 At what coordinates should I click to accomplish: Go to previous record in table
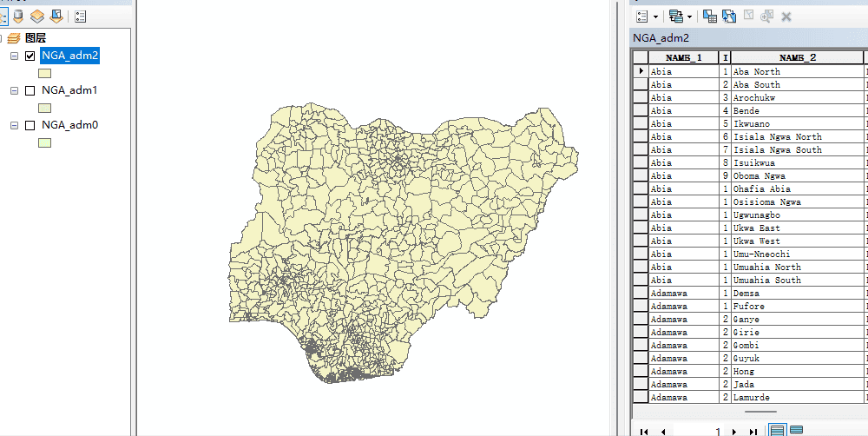tap(662, 432)
